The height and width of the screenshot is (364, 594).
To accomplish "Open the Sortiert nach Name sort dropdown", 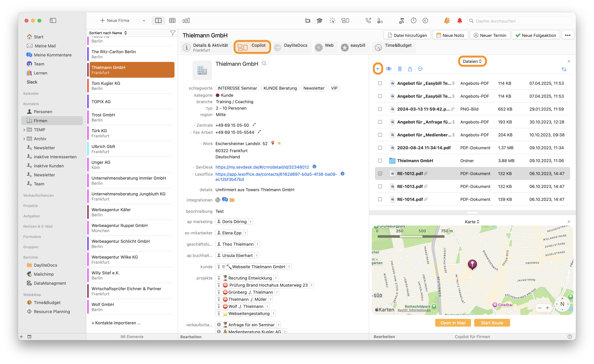I will [108, 33].
